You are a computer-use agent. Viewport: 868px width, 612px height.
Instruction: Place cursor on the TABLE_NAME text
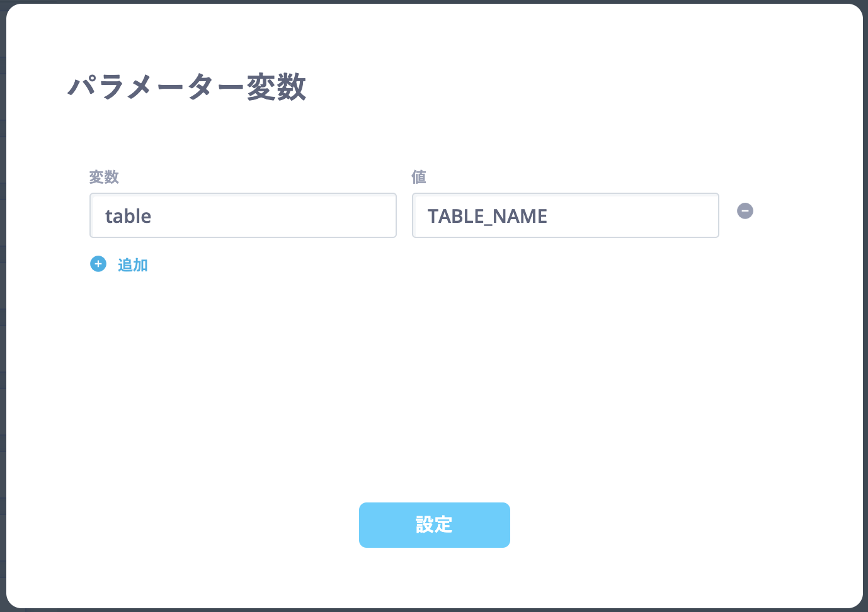click(487, 217)
